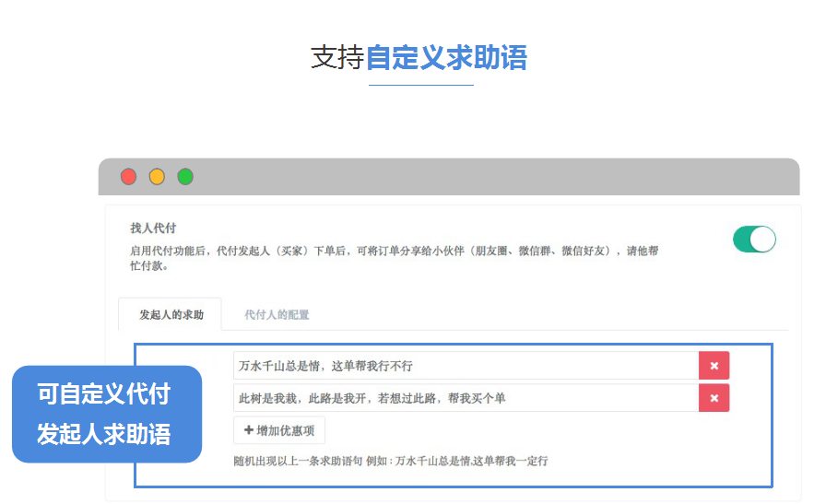Viewport: 826px width, 504px height.
Task: Click the green maximize dot
Action: pyautogui.click(x=185, y=176)
